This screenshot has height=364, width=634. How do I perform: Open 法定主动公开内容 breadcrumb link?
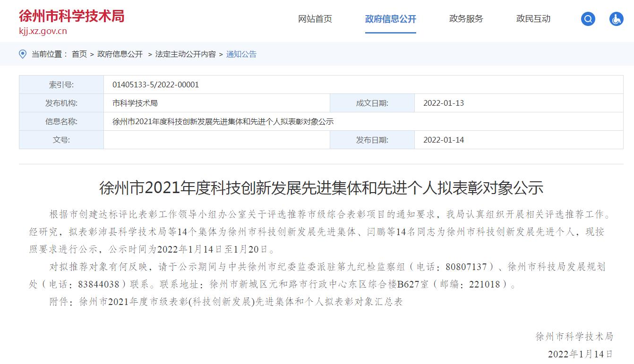[185, 54]
